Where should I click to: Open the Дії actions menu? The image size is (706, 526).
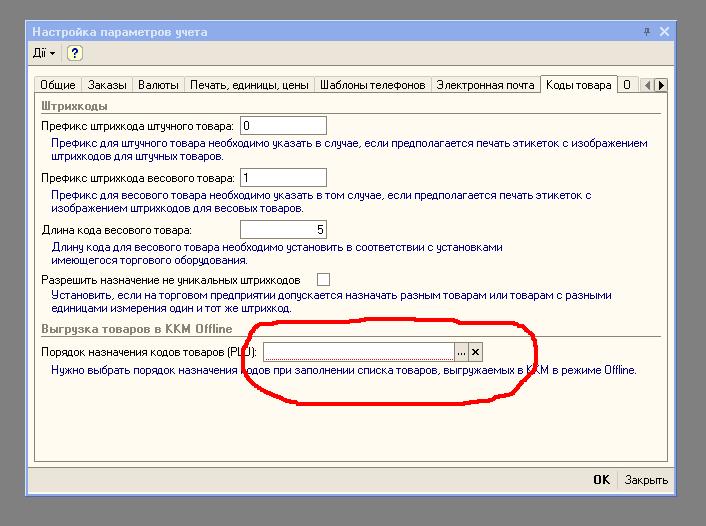point(45,53)
